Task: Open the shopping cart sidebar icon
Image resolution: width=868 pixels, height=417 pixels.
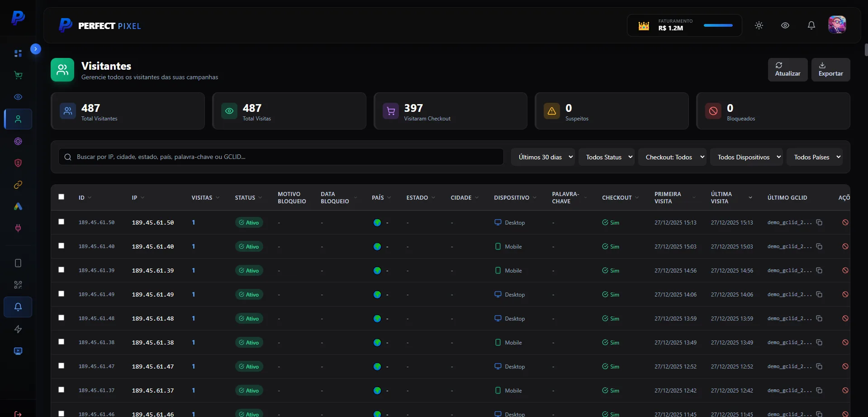Action: 18,75
